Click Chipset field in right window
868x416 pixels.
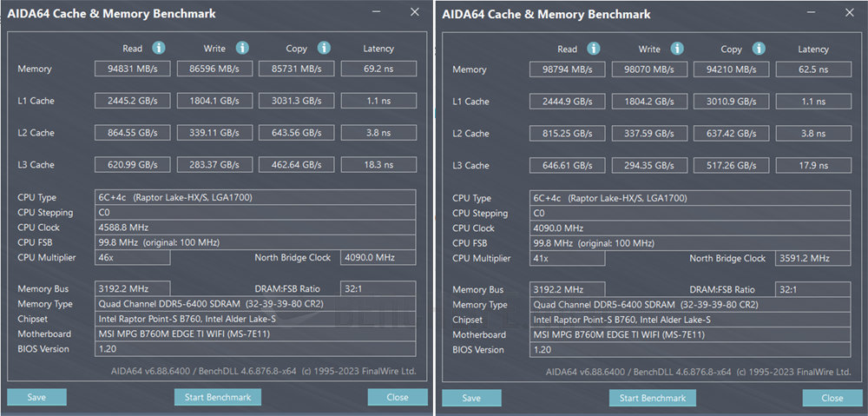[690, 320]
